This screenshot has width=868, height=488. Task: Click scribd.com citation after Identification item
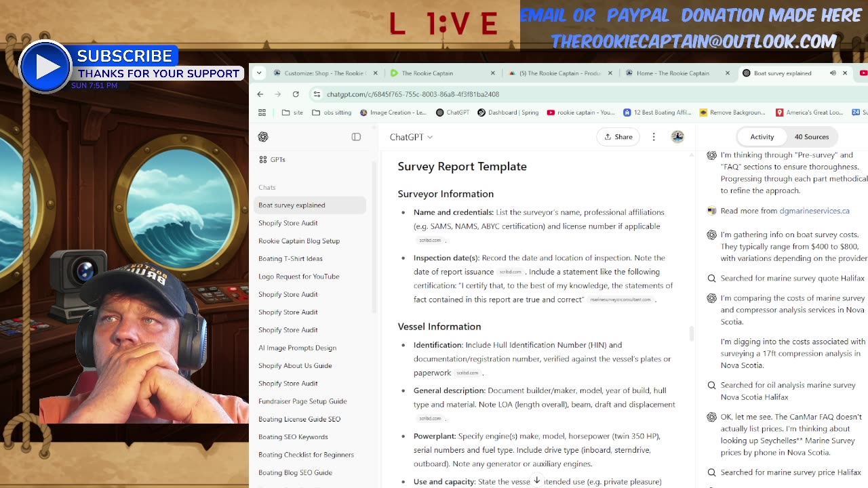click(x=467, y=373)
